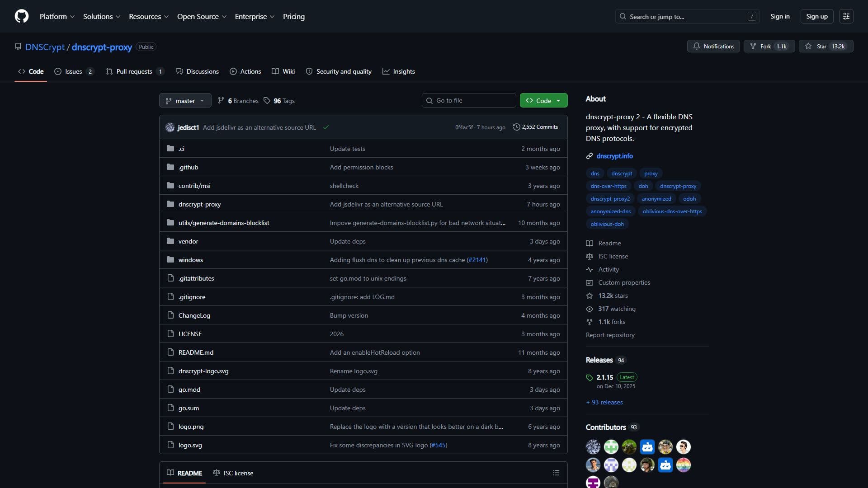
Task: Open the + 93 releases link
Action: (x=604, y=402)
